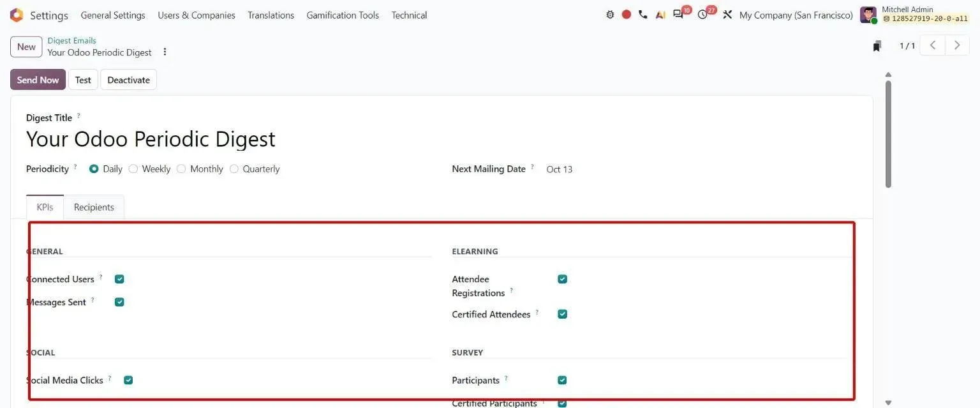
Task: Uncheck Certified Attendees checkbox
Action: point(562,314)
